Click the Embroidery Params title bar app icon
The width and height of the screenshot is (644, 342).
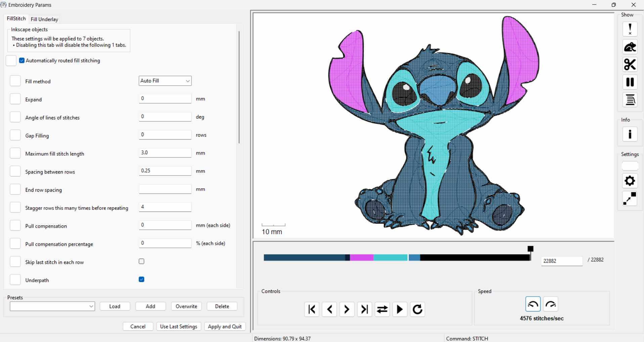[x=3, y=5]
